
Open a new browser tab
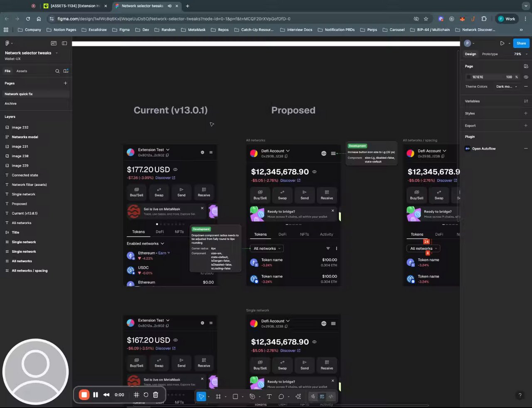pyautogui.click(x=187, y=6)
